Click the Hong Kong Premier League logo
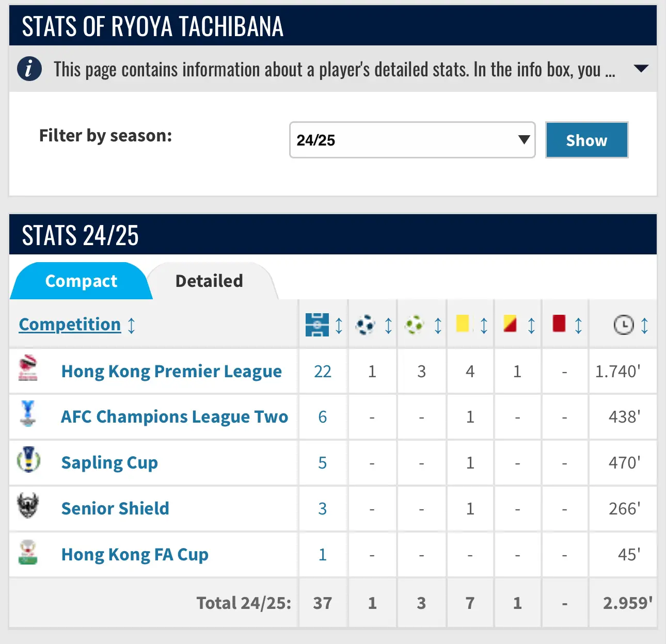 [28, 369]
